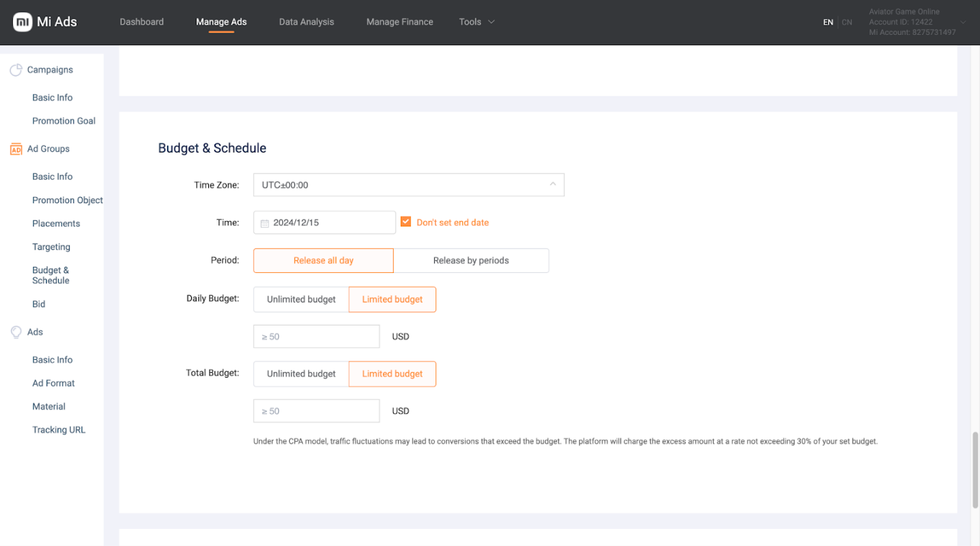
Task: Open Tracking URL sidebar link
Action: [x=59, y=430]
